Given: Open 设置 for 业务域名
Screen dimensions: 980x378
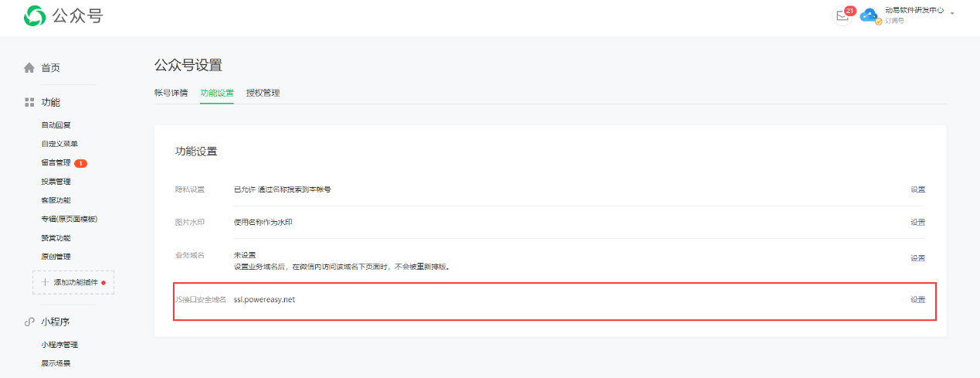Looking at the screenshot, I should pyautogui.click(x=917, y=258).
